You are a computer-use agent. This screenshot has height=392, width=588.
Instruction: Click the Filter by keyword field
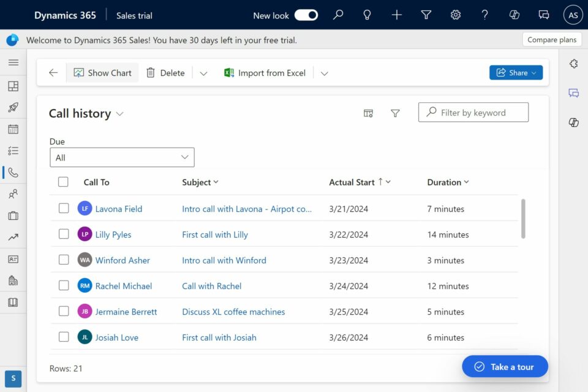[x=480, y=113]
